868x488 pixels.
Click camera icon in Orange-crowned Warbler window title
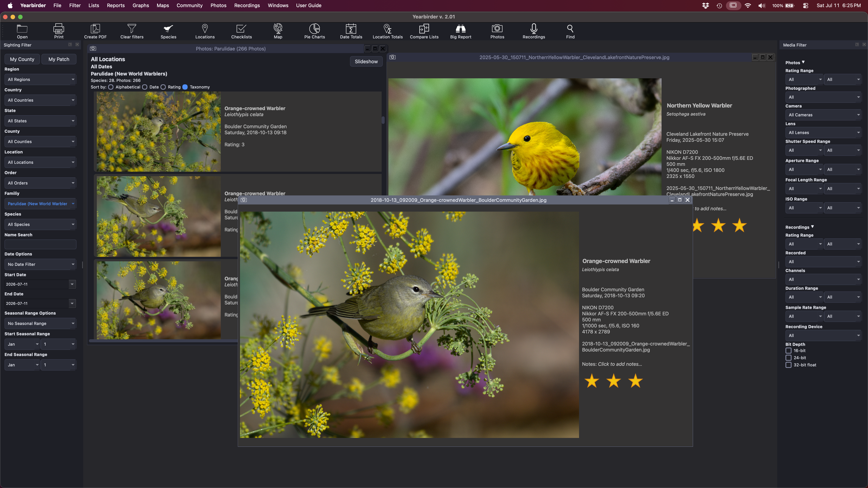[244, 200]
